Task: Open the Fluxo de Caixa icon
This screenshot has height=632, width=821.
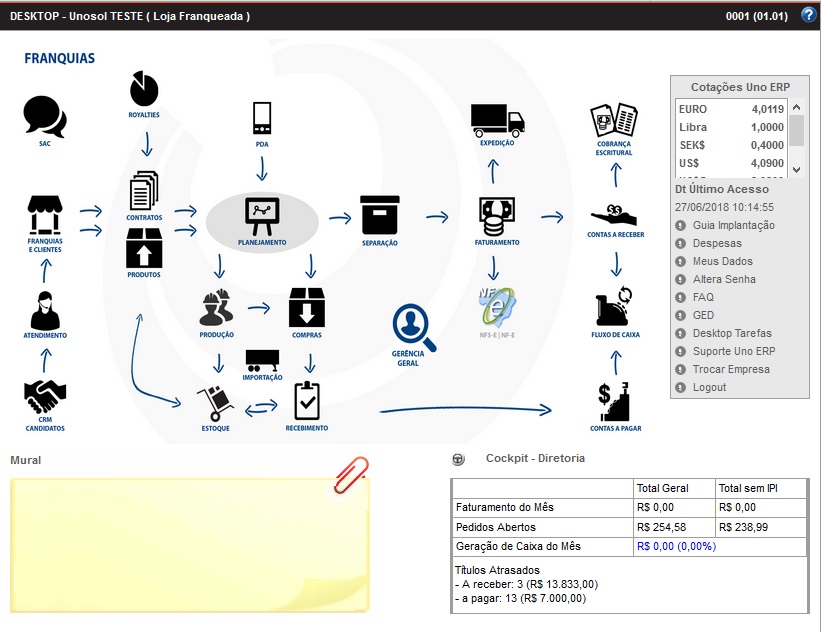Action: (x=615, y=307)
